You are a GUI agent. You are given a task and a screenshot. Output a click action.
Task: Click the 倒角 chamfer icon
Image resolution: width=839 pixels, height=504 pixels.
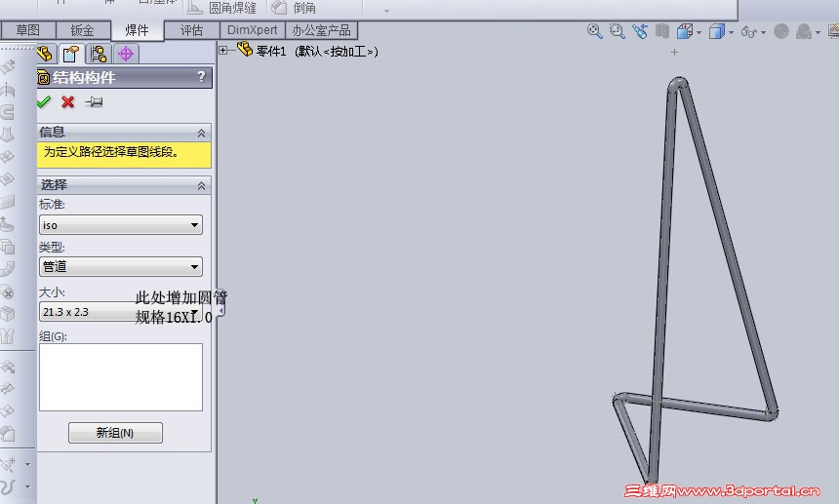[x=279, y=8]
